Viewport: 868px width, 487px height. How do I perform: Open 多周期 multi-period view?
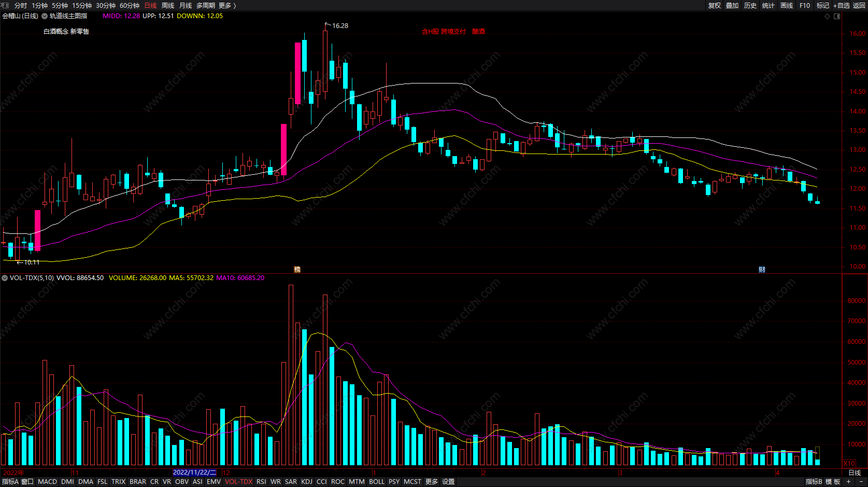pyautogui.click(x=205, y=5)
